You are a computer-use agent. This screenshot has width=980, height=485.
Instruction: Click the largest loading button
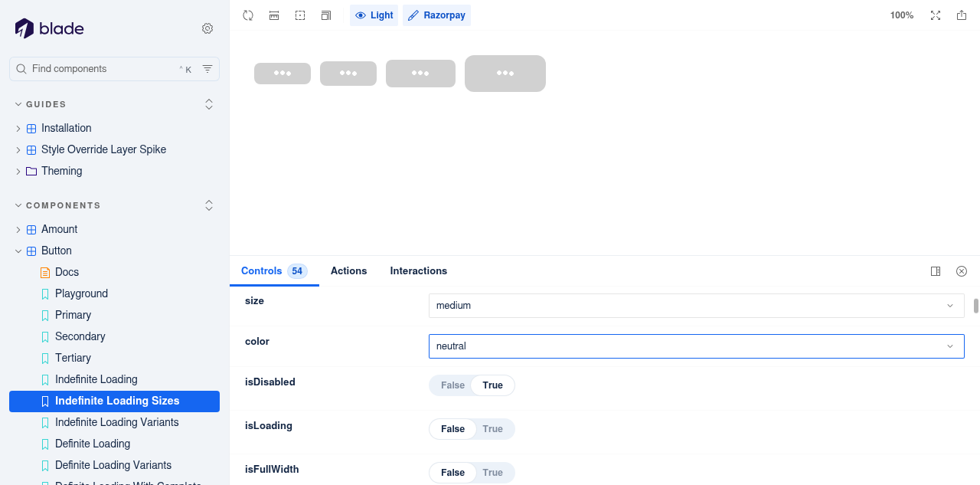(x=505, y=74)
